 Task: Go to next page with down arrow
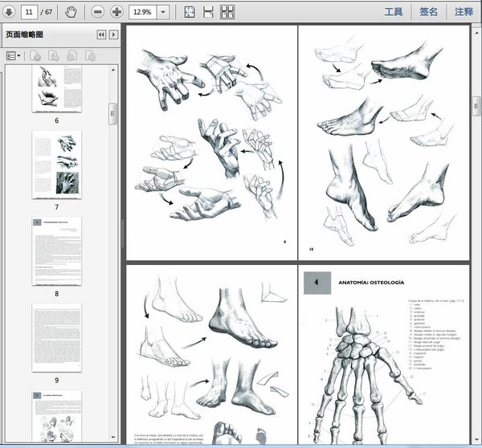[x=9, y=12]
